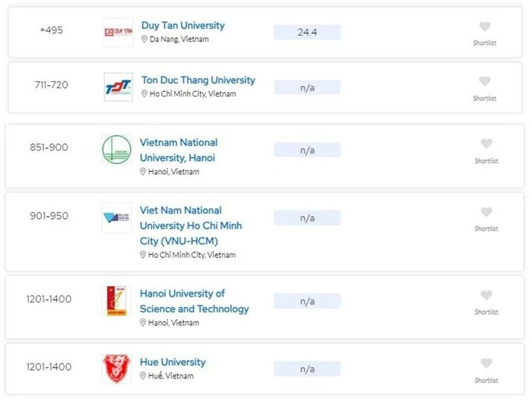The image size is (532, 400).
Task: Click Hanoi University of Science and Technology logo
Action: pos(116,301)
